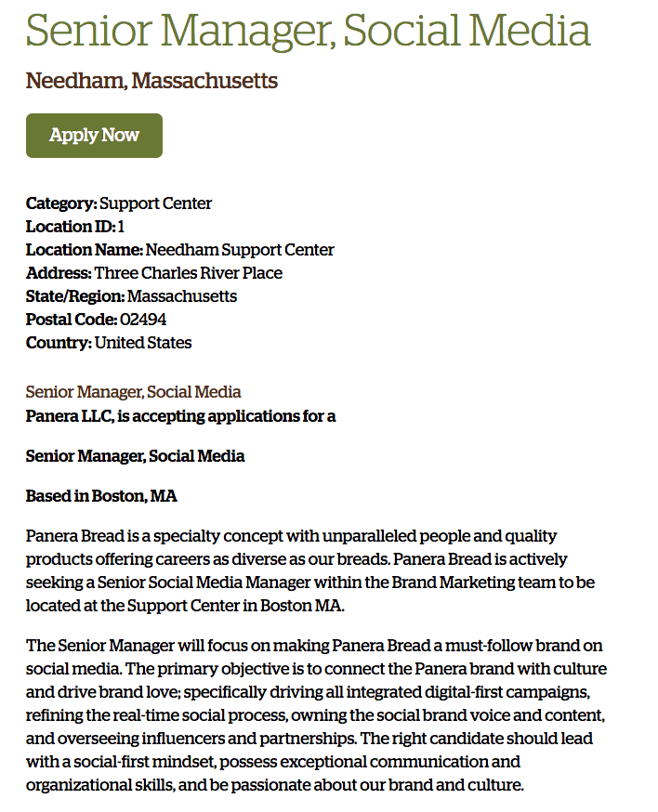
Task: Click the Address: Three Charles River Place line
Action: coord(154,273)
